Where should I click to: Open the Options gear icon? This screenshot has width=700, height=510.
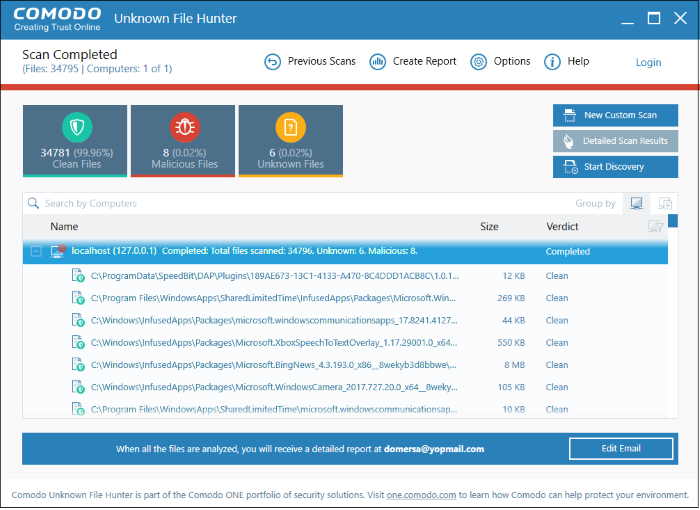478,62
